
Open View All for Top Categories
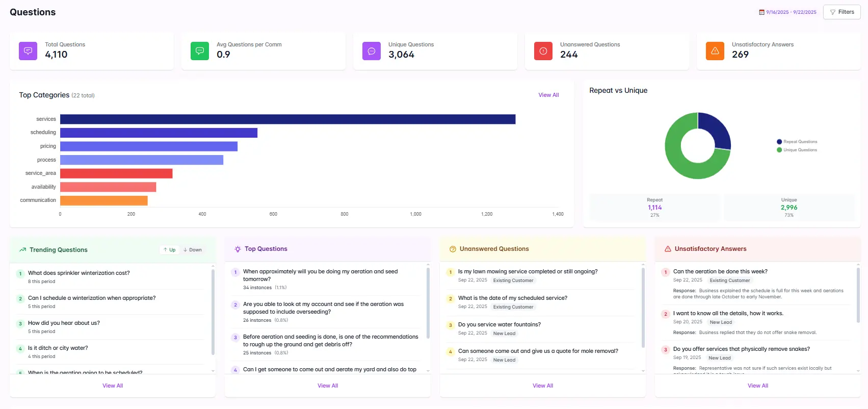tap(548, 95)
